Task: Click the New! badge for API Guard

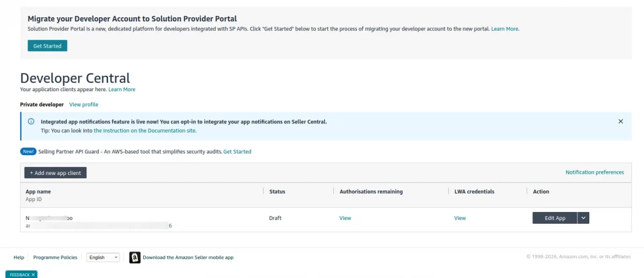Action: click(x=28, y=151)
